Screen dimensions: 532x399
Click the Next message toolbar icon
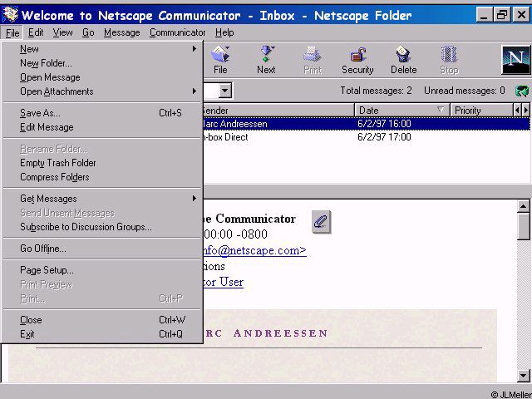coord(266,60)
